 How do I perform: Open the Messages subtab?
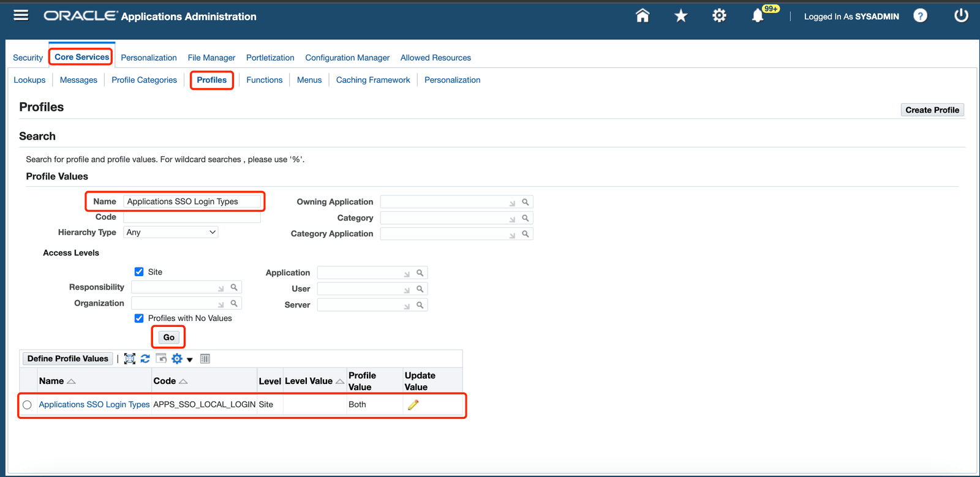click(x=78, y=80)
